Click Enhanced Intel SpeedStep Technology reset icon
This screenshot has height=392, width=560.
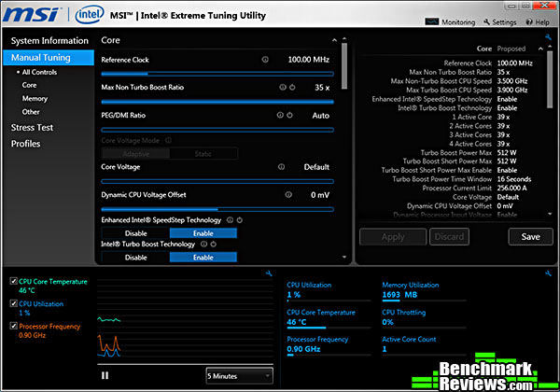(x=240, y=220)
